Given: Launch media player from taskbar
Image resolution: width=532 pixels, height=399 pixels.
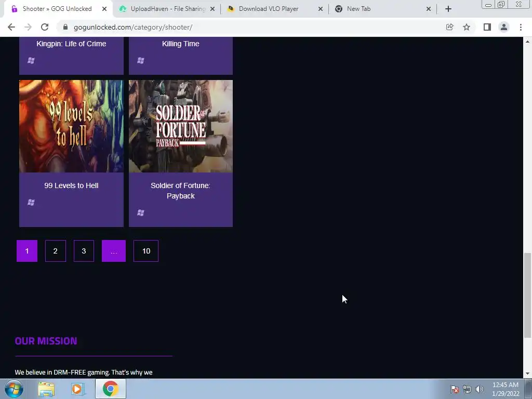Looking at the screenshot, I should coord(77,389).
